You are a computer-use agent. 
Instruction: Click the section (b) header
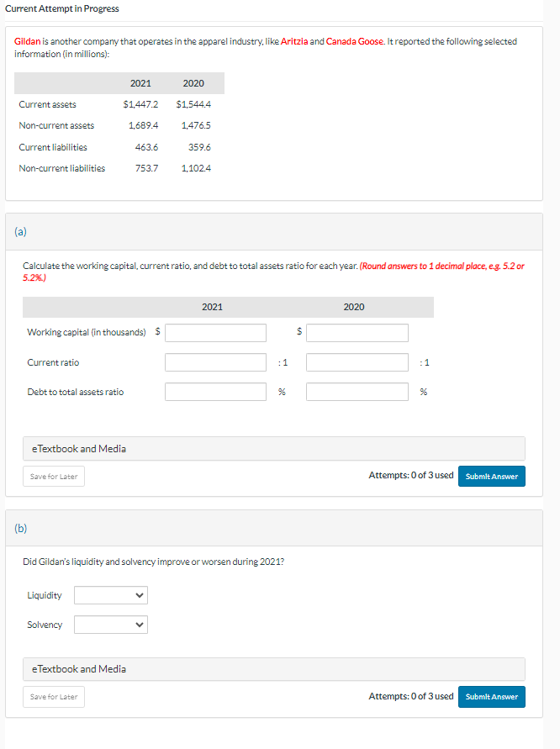click(x=21, y=527)
